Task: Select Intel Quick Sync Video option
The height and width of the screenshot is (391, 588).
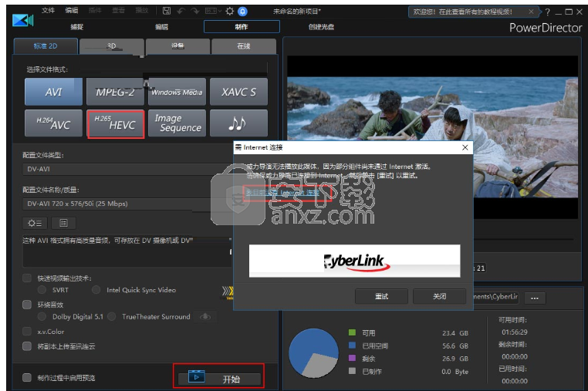Action: click(x=96, y=290)
